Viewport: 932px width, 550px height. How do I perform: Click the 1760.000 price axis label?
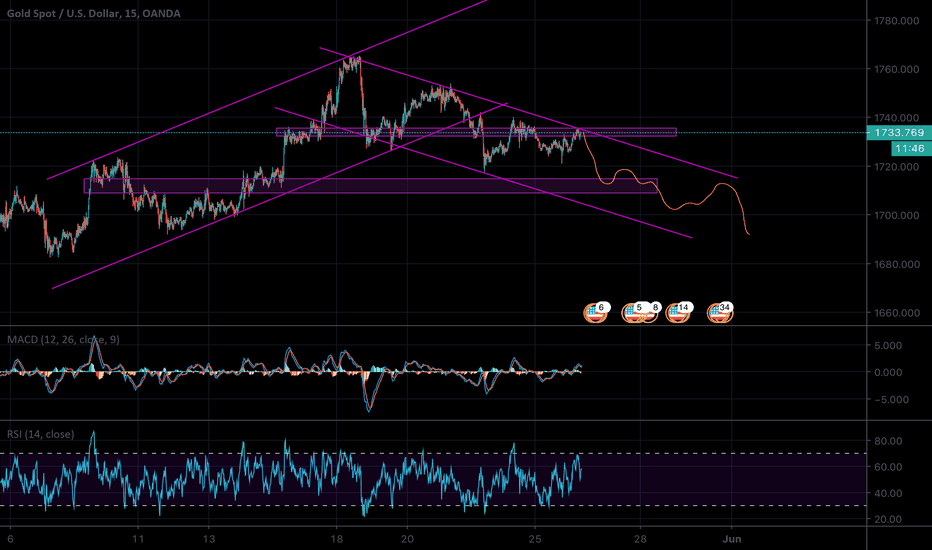click(x=896, y=70)
